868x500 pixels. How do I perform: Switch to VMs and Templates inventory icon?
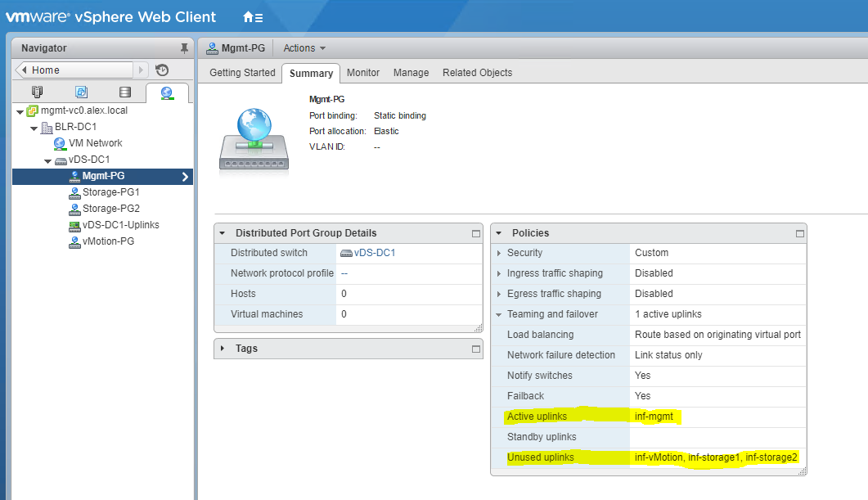[x=81, y=92]
